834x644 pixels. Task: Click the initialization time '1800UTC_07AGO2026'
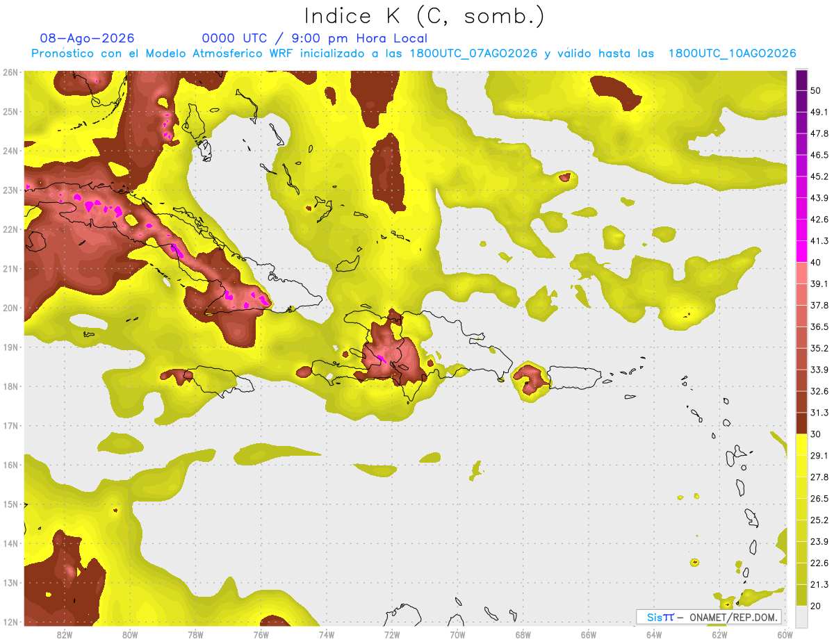click(x=474, y=53)
